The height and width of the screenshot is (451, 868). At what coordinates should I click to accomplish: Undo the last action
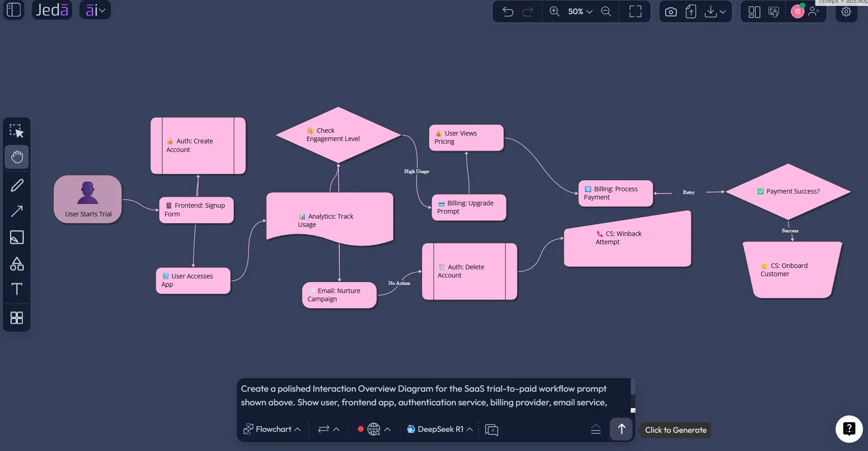[508, 11]
